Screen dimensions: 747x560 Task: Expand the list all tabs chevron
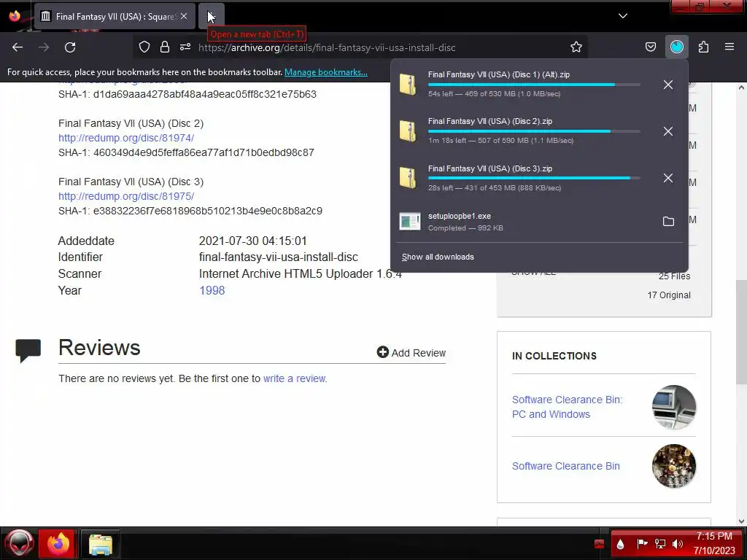pyautogui.click(x=623, y=16)
